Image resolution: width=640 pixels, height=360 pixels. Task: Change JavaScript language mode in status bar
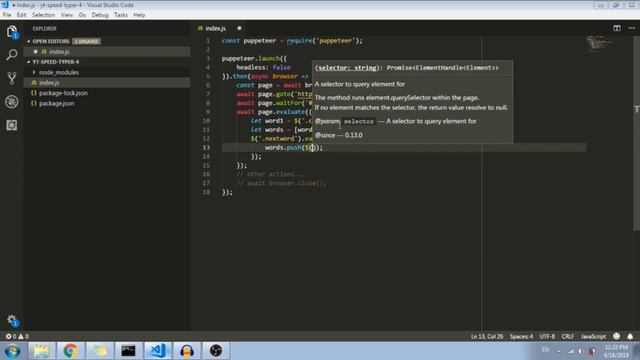click(x=593, y=336)
